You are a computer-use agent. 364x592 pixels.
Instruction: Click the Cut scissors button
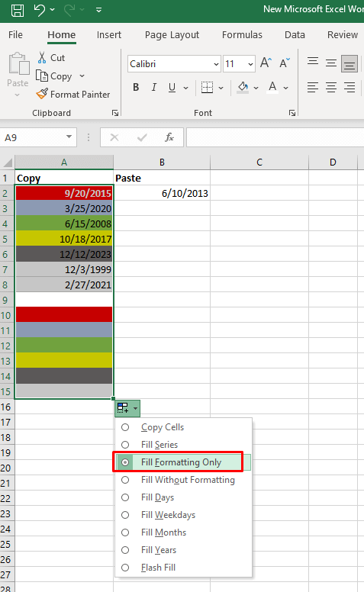(x=51, y=57)
